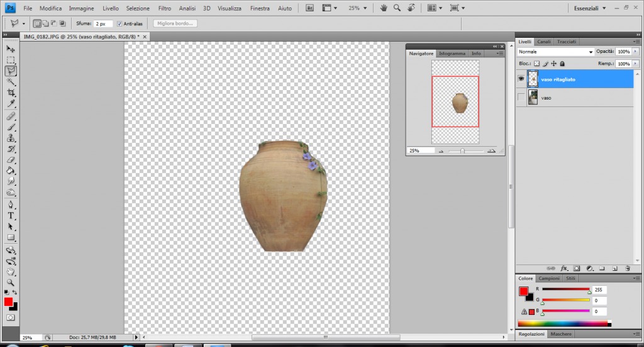
Task: Select the Zoom magnifier tool in toolbox
Action: 11,282
